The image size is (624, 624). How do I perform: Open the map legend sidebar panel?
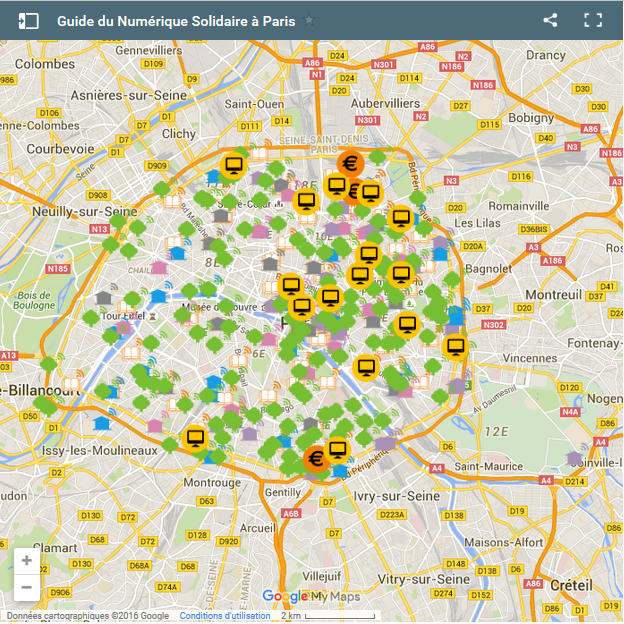pyautogui.click(x=28, y=20)
